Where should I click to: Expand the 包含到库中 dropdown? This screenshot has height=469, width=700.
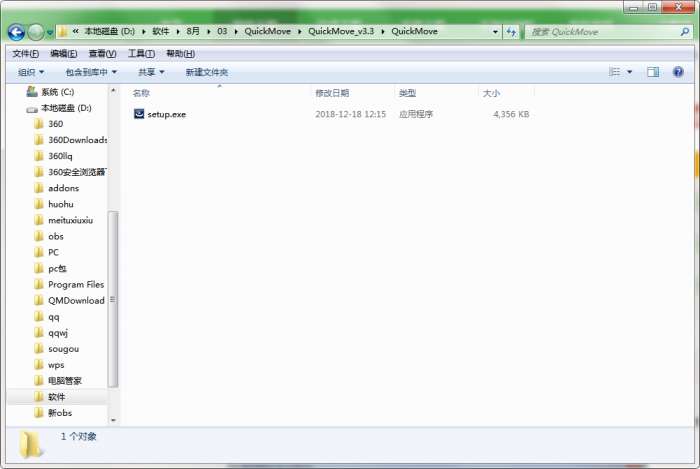[x=91, y=72]
